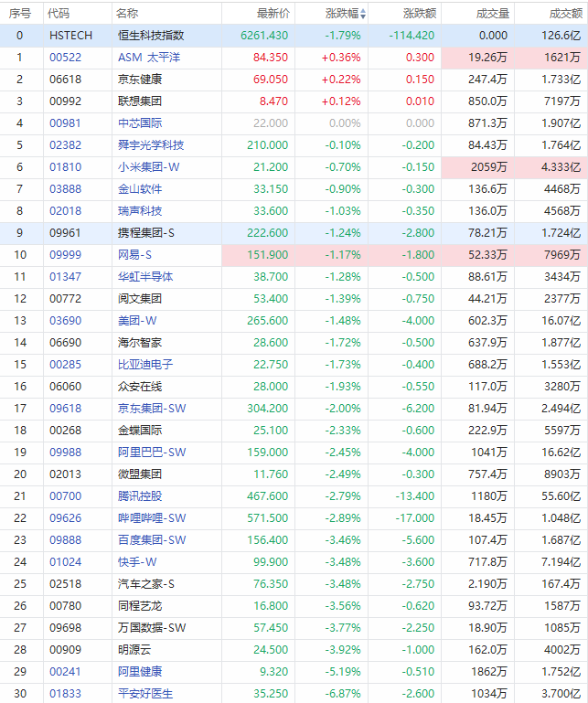Open 京东集团-SW stock name
Viewport: 588px width, 703px height.
[152, 409]
